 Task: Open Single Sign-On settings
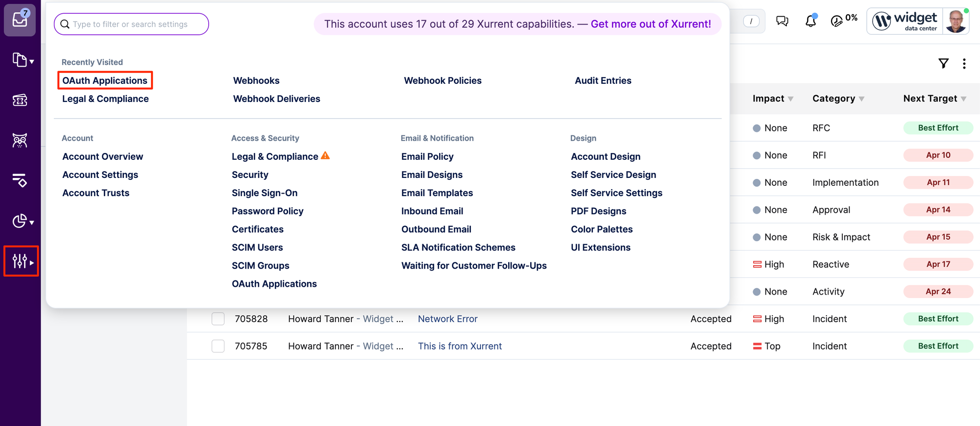point(265,193)
